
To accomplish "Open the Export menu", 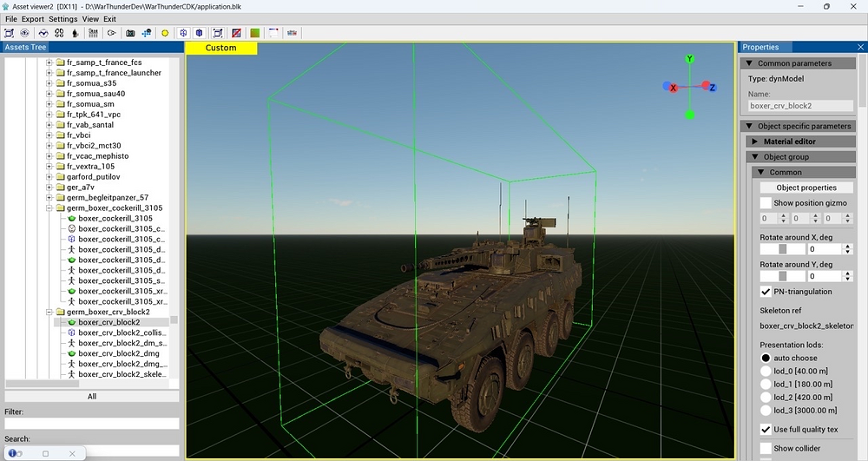I will 33,18.
